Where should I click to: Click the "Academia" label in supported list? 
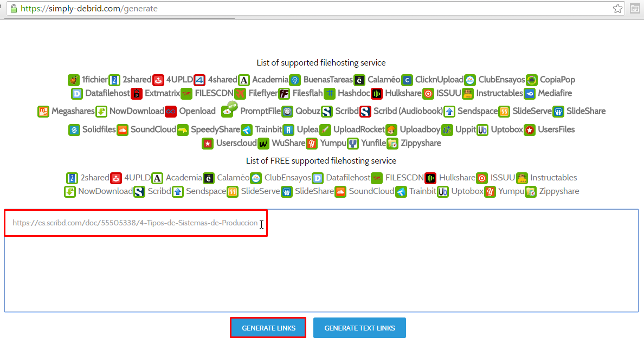coord(271,80)
